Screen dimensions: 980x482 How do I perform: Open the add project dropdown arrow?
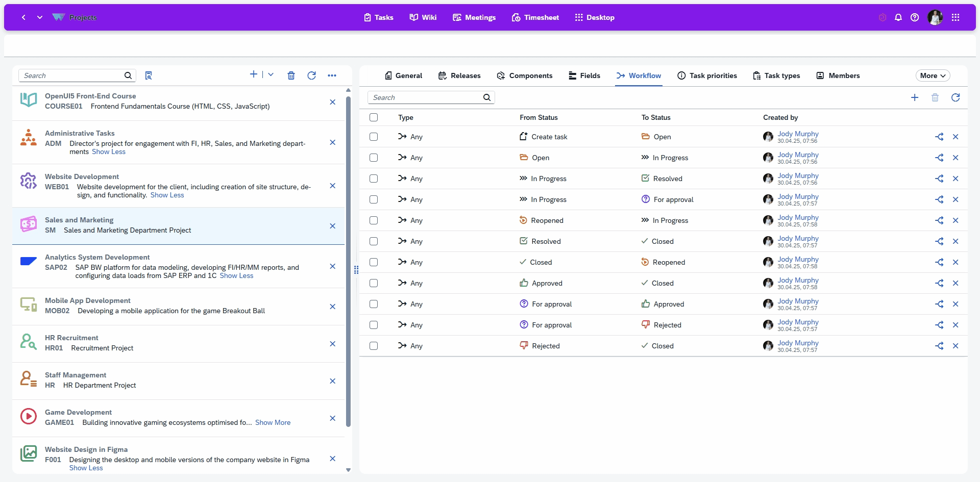pyautogui.click(x=271, y=75)
